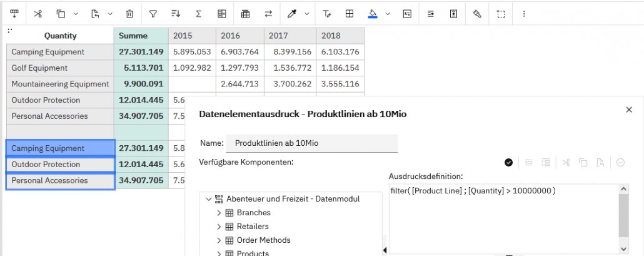Open the dropdown arrow beside the paste icon
This screenshot has height=256, width=644.
[x=110, y=14]
